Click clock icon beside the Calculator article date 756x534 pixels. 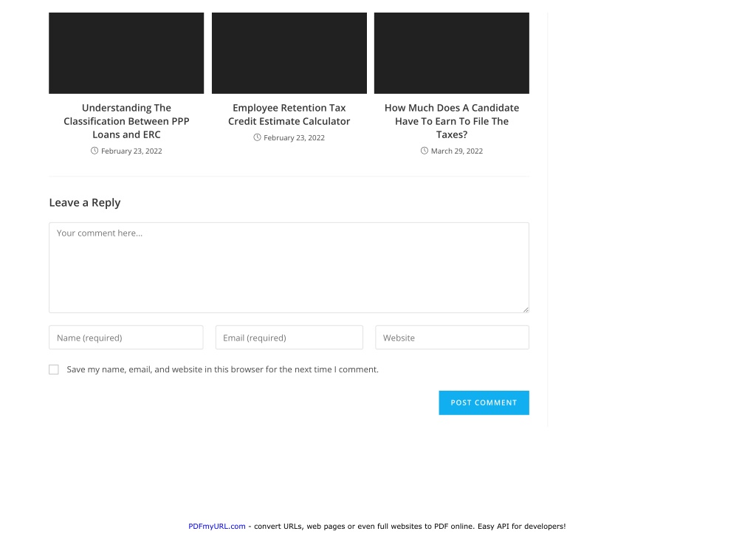pyautogui.click(x=257, y=137)
